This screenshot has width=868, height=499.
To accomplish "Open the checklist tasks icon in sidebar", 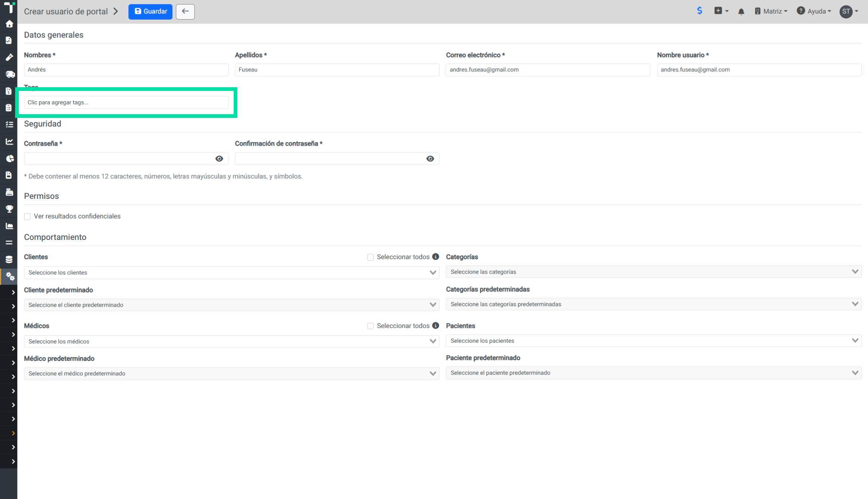I will click(9, 125).
